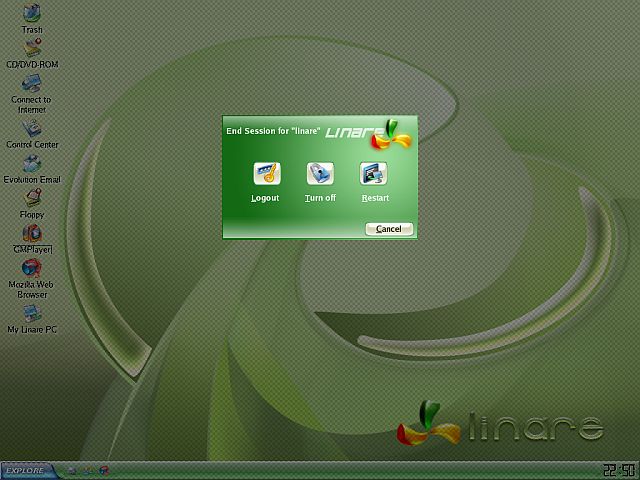The width and height of the screenshot is (640, 480).
Task: Open the CD/DVD-ROM desktop icon
Action: click(x=32, y=48)
